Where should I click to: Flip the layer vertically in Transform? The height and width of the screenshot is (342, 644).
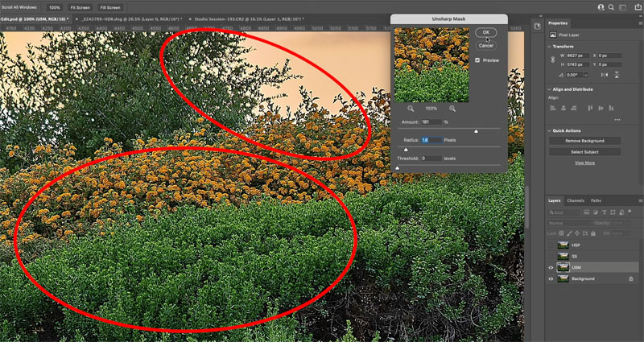[x=617, y=75]
